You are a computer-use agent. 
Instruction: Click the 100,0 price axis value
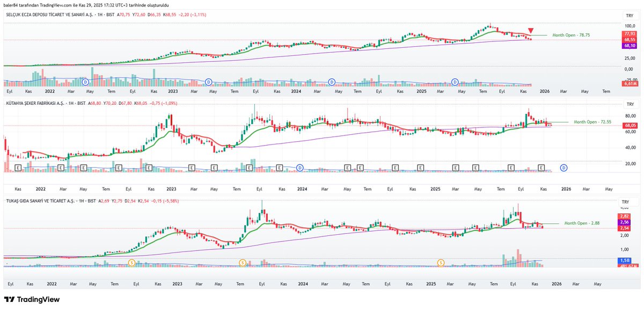coord(629,26)
